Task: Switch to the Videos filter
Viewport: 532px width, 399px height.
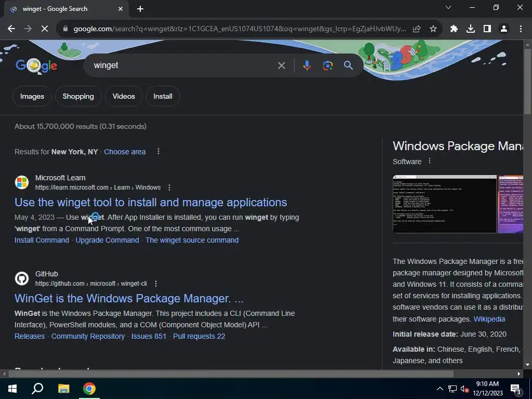Action: click(x=124, y=96)
